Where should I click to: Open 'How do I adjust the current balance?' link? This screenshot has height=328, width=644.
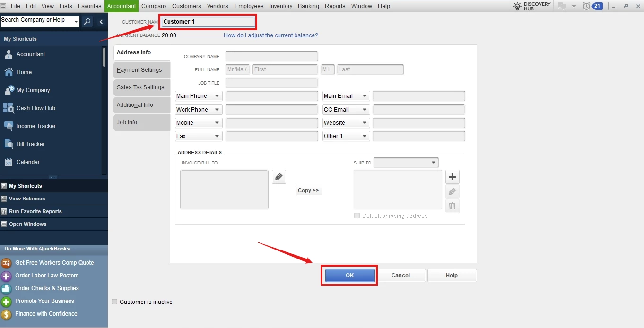coord(271,35)
